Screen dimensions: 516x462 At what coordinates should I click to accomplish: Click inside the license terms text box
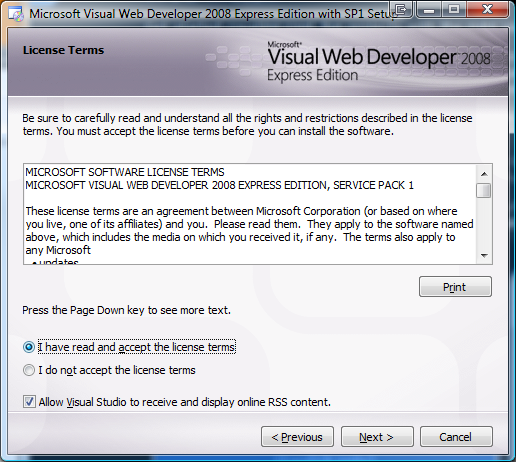pos(250,214)
